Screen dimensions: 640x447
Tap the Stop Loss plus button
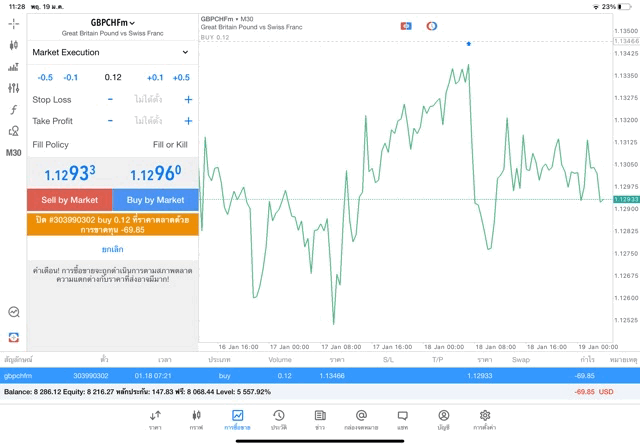(188, 99)
